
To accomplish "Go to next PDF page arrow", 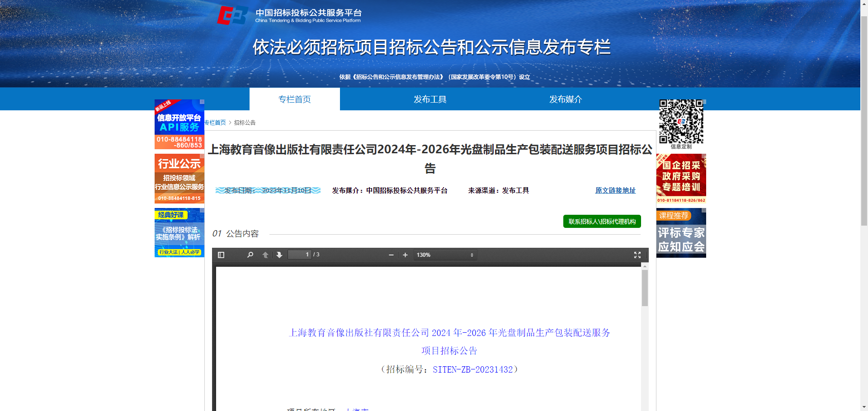I will (279, 255).
